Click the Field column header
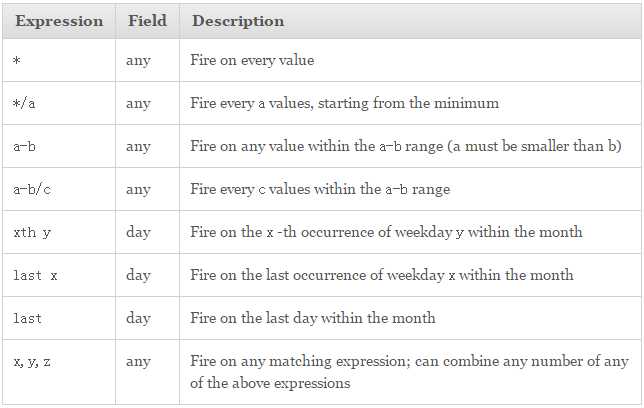The image size is (644, 408). 147,21
